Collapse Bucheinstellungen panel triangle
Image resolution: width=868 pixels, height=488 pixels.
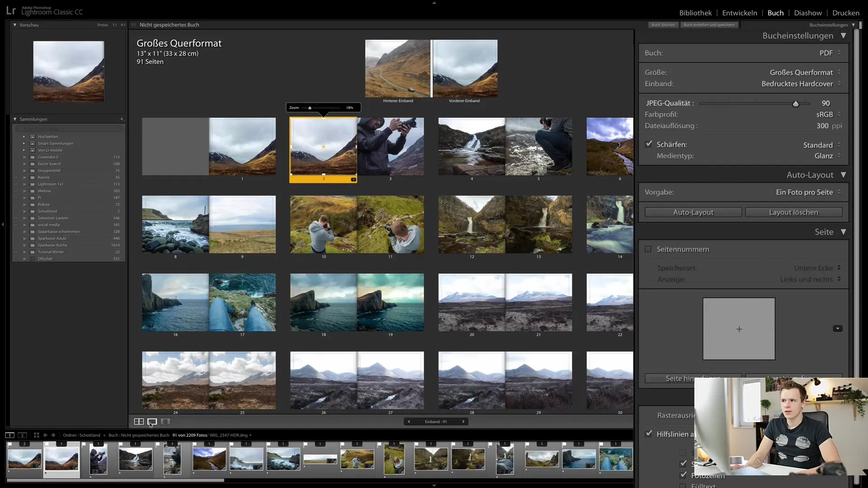tap(843, 36)
